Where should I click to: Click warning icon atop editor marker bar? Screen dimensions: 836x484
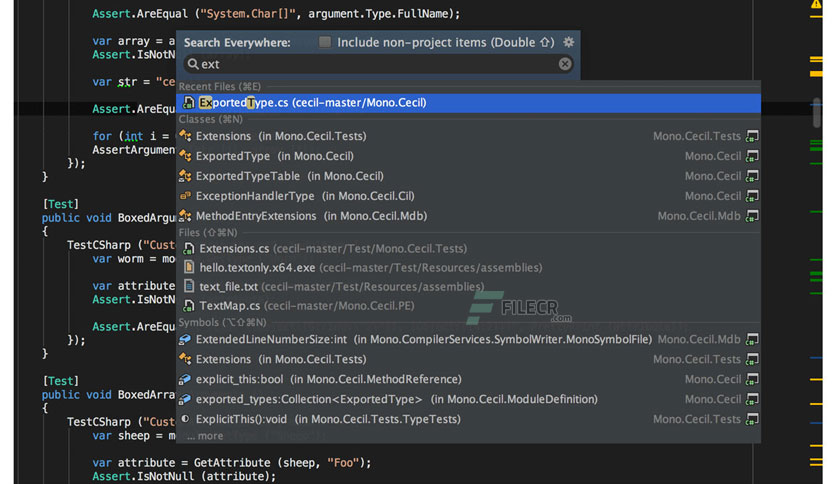click(x=816, y=4)
